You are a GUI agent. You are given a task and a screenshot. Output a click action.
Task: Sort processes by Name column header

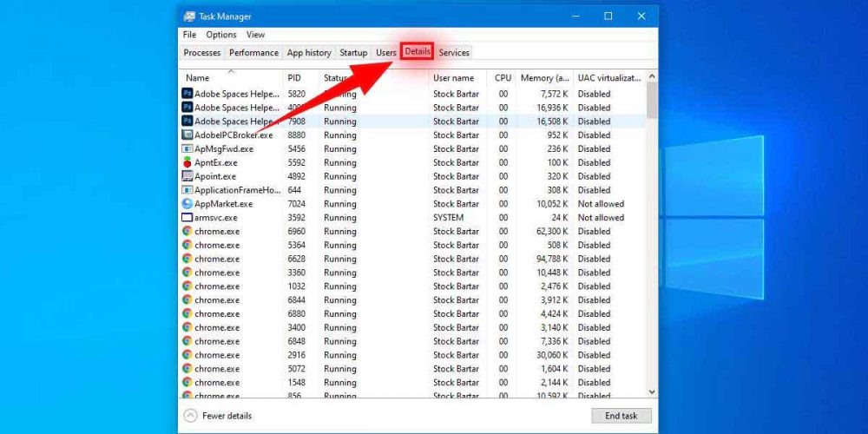[x=198, y=78]
